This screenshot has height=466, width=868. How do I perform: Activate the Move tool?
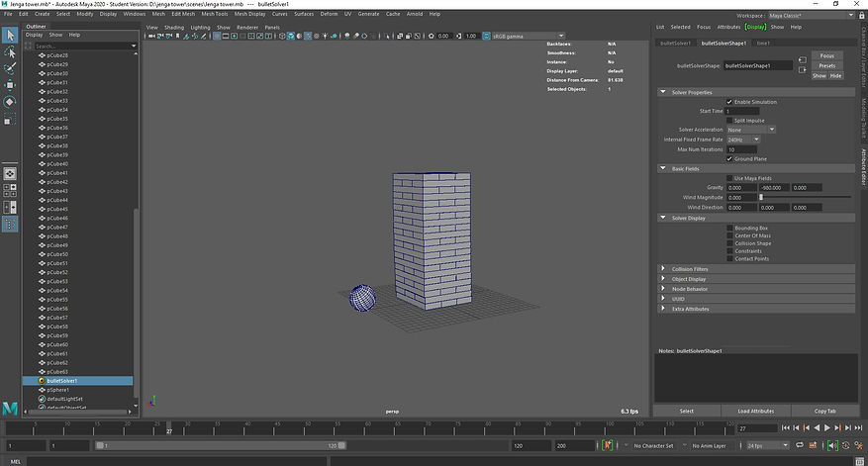10,85
